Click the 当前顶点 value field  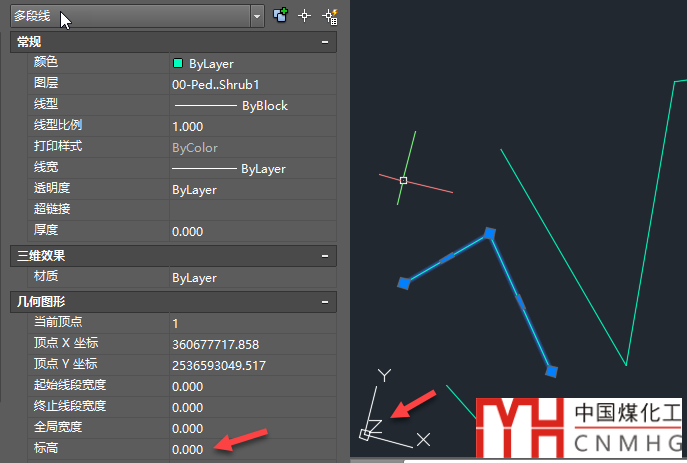pyautogui.click(x=252, y=323)
